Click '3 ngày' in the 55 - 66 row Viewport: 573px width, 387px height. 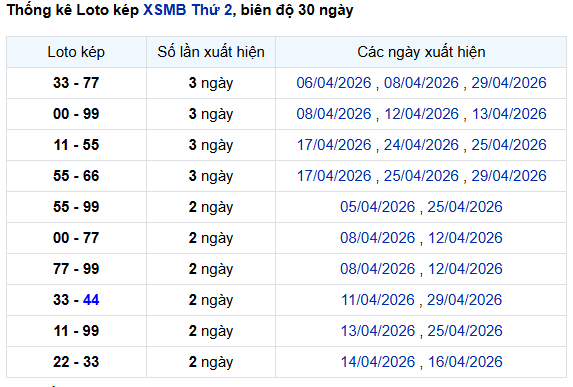[211, 177]
